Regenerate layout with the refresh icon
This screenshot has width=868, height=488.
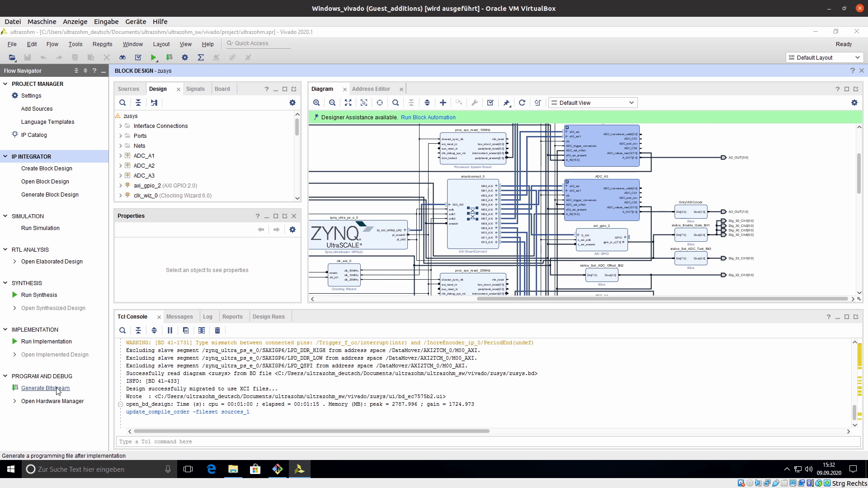point(522,103)
